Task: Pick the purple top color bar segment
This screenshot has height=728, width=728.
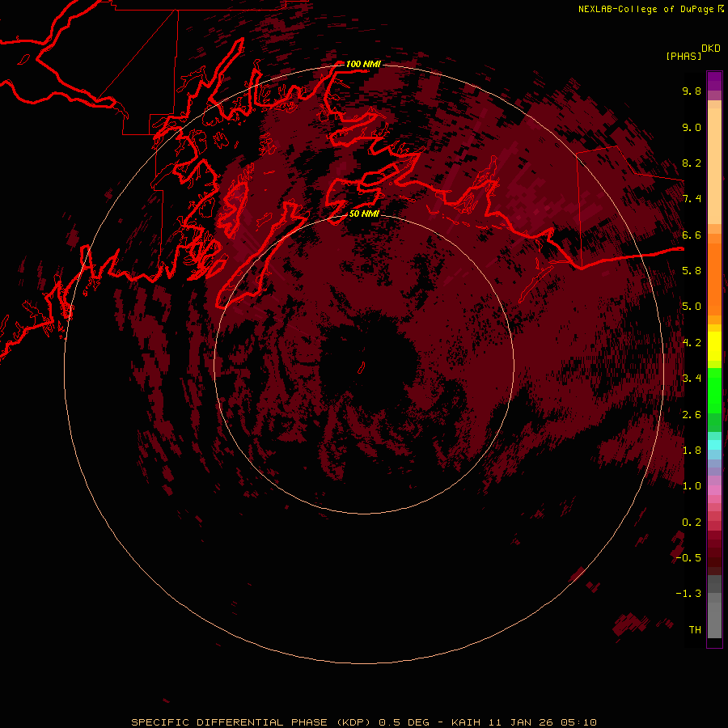Action: coord(714,81)
